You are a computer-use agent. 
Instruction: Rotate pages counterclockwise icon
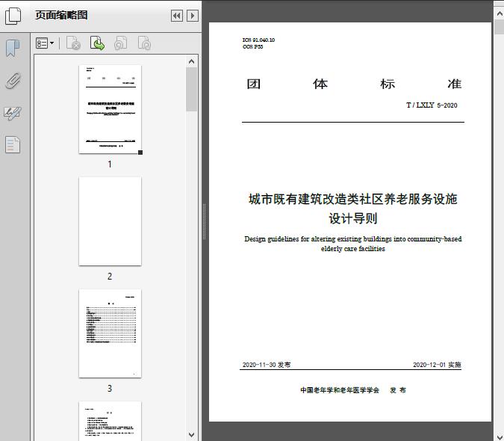tap(120, 43)
